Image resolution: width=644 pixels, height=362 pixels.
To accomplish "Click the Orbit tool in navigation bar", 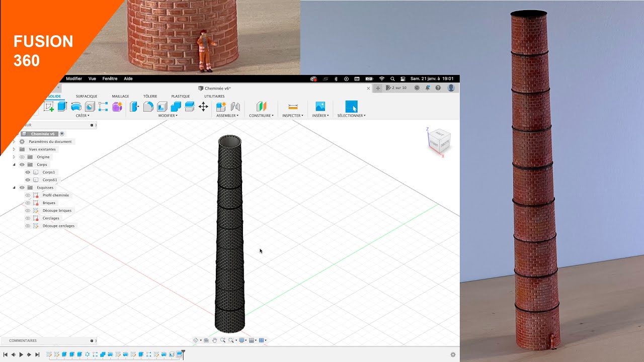I will 196,340.
